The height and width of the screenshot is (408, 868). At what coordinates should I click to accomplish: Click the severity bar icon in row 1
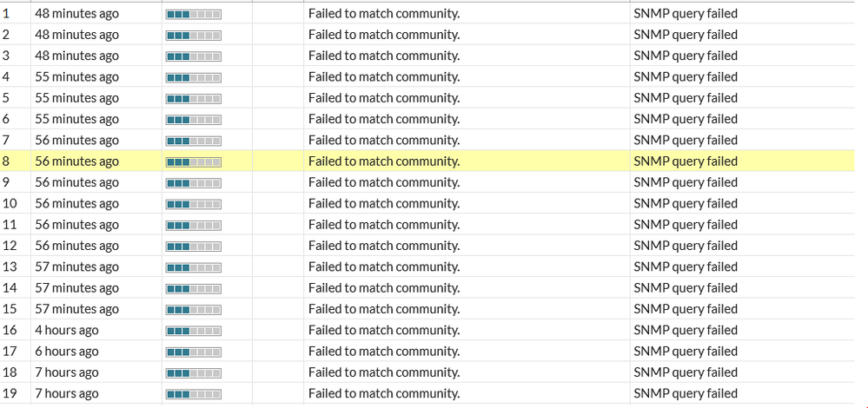click(193, 15)
